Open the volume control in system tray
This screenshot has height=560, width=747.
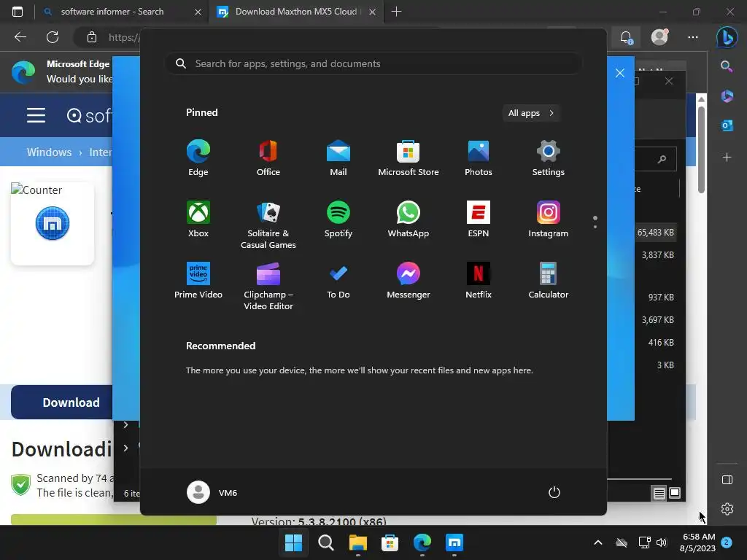pos(662,542)
